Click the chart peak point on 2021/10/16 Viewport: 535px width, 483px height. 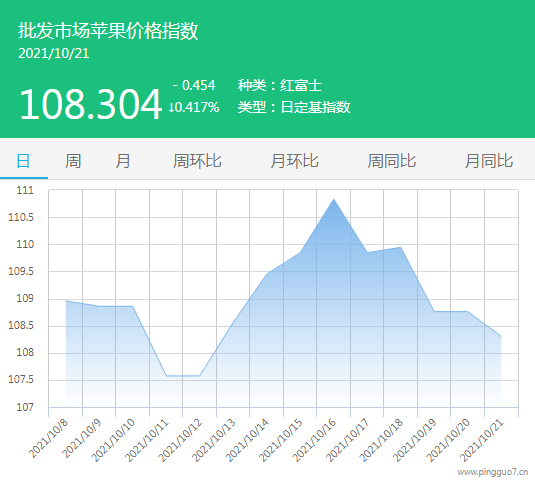334,199
